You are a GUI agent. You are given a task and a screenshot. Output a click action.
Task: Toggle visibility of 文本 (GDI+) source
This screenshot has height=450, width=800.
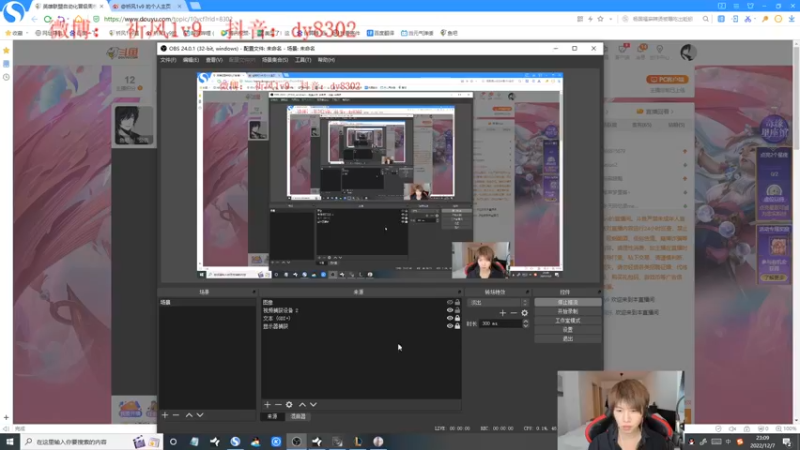[450, 318]
